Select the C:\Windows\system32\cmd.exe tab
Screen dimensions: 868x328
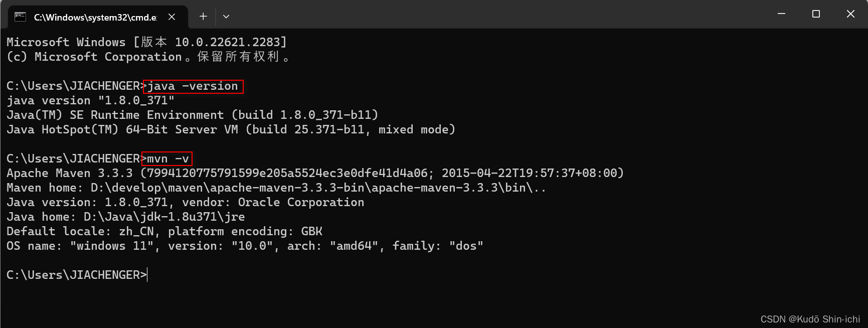click(x=95, y=17)
